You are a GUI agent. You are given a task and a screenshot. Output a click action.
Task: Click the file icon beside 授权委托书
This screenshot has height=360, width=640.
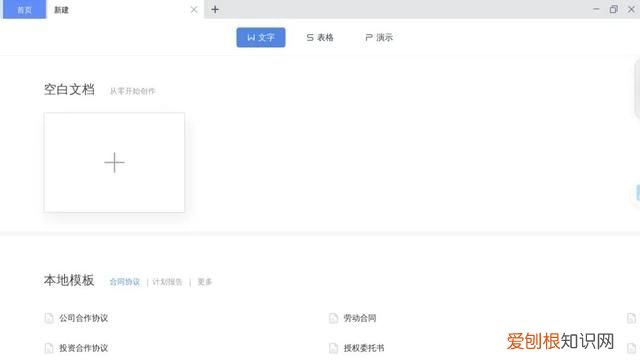coord(333,348)
